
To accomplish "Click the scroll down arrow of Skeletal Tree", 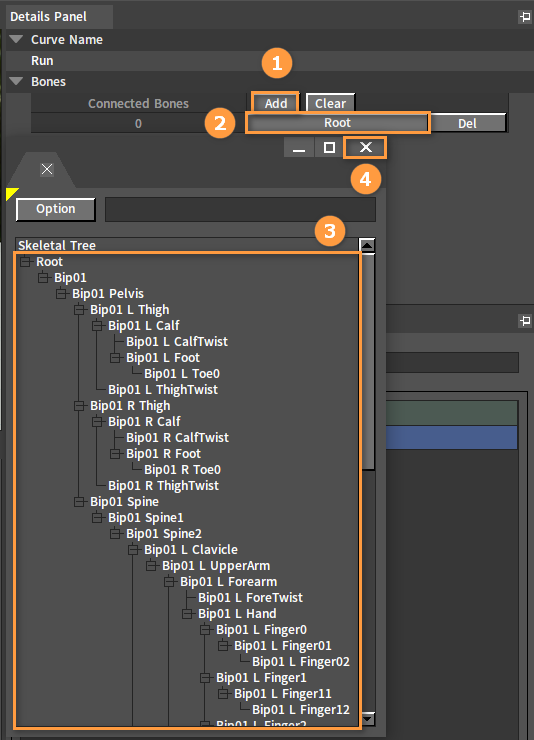I will pyautogui.click(x=367, y=718).
